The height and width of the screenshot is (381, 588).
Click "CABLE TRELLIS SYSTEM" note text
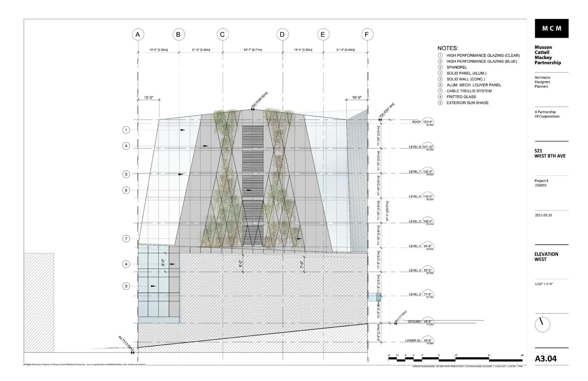click(x=469, y=91)
